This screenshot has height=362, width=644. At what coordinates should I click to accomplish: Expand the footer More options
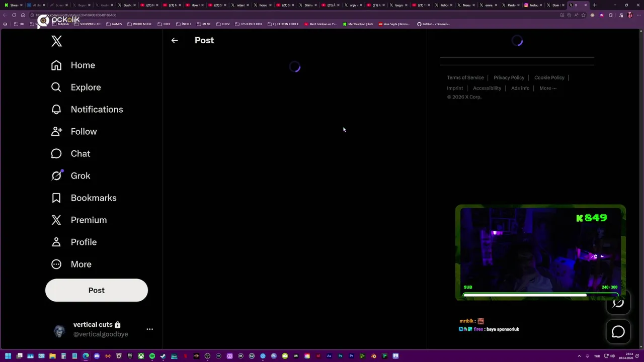pos(548,88)
